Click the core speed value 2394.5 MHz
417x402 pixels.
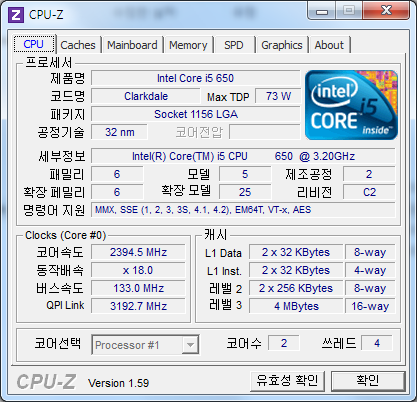(138, 252)
